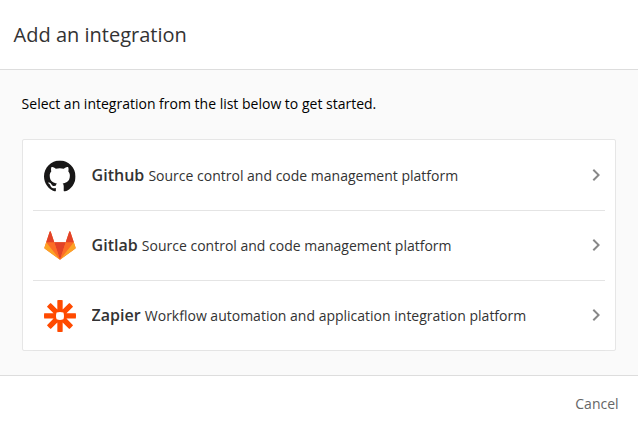This screenshot has height=431, width=638.
Task: Click the "Add an integration" dialog title
Action: coord(100,35)
